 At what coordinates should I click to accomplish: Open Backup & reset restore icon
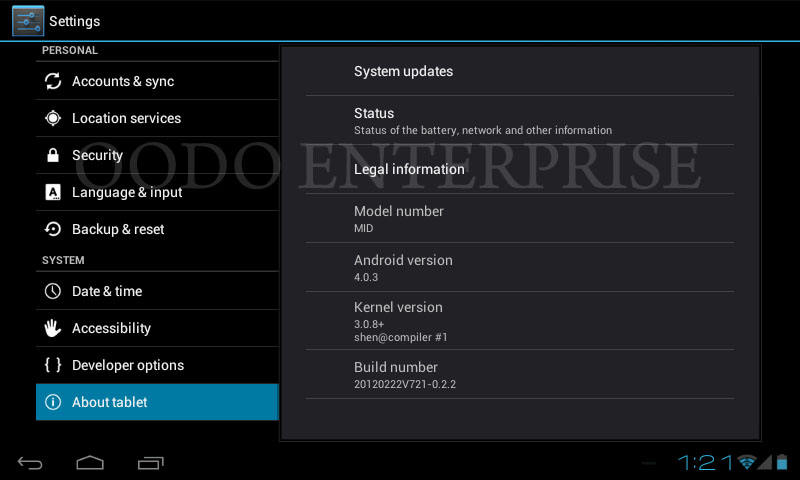tap(53, 229)
